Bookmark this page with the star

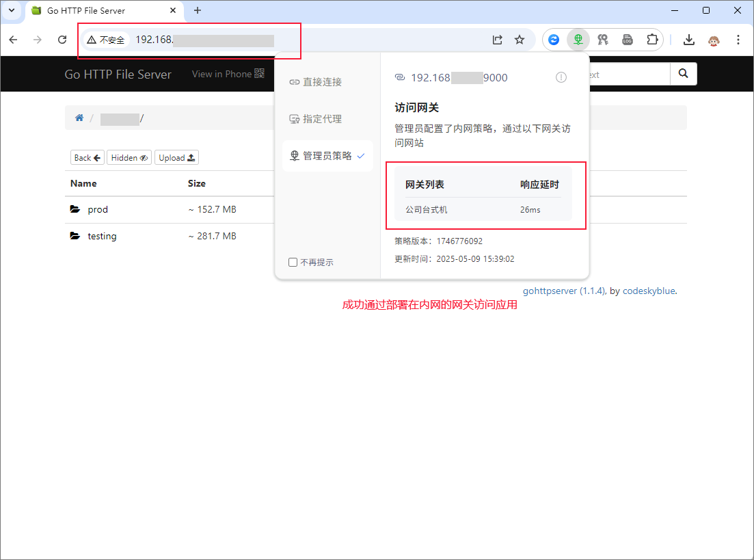(x=520, y=40)
